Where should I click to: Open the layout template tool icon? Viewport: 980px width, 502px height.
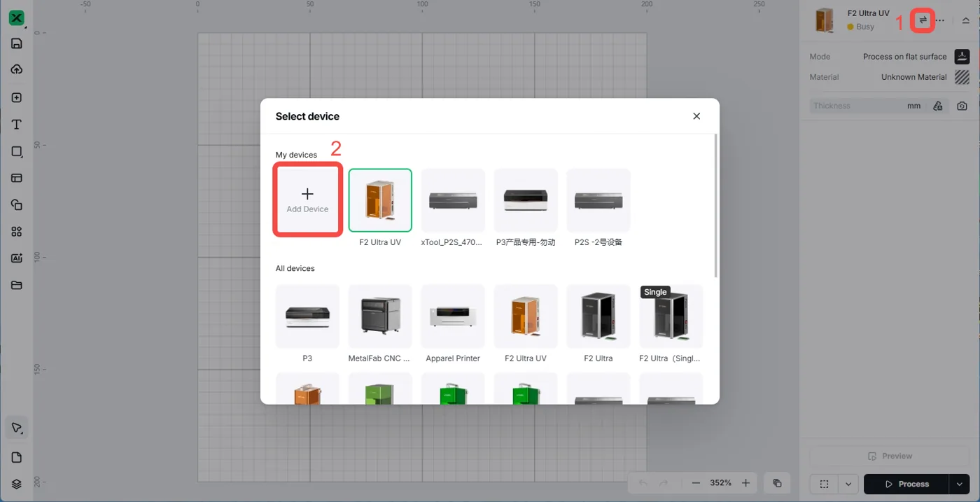point(17,178)
